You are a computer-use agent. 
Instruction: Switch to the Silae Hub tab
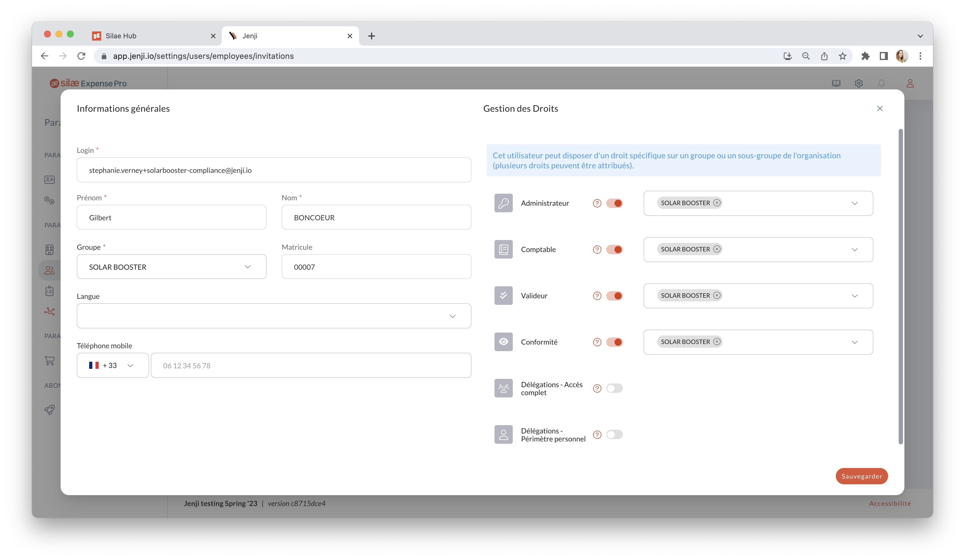point(153,36)
